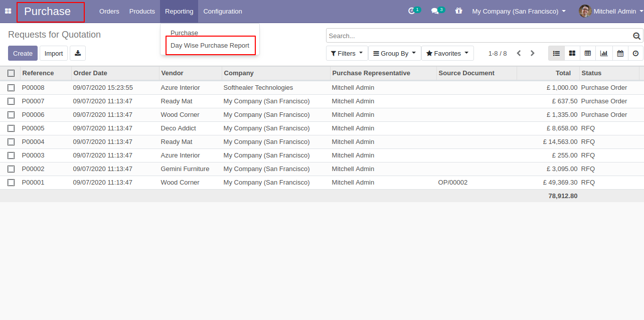Image resolution: width=644 pixels, height=320 pixels.
Task: Switch to list view
Action: point(556,53)
